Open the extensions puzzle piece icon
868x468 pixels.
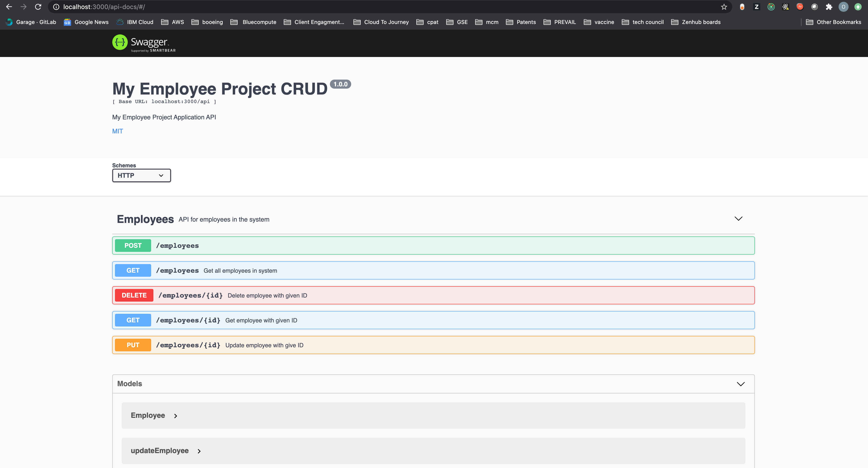829,7
